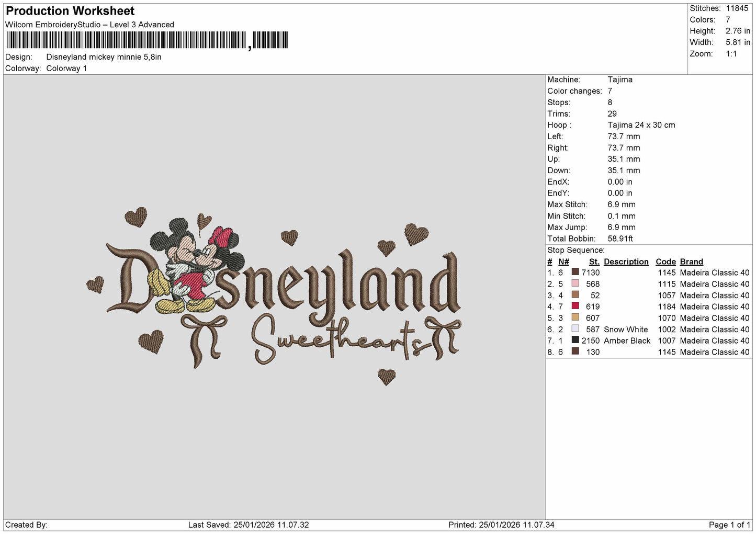Screen dimensions: 756x534
Task: Click the 'St.' column header
Action: point(594,262)
